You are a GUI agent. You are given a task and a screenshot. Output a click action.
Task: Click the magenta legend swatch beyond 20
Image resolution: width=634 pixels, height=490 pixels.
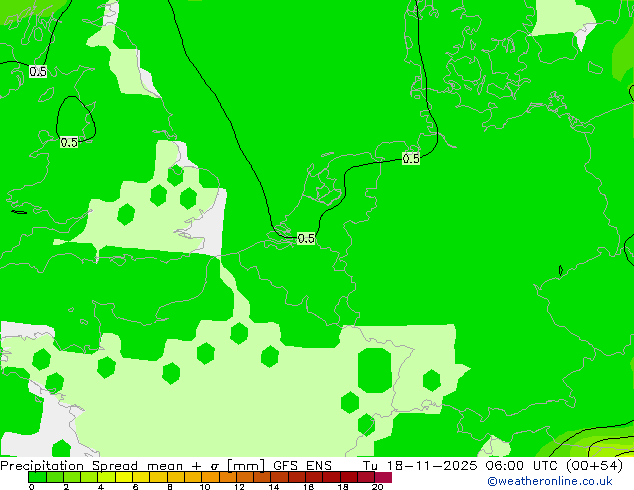pyautogui.click(x=383, y=477)
